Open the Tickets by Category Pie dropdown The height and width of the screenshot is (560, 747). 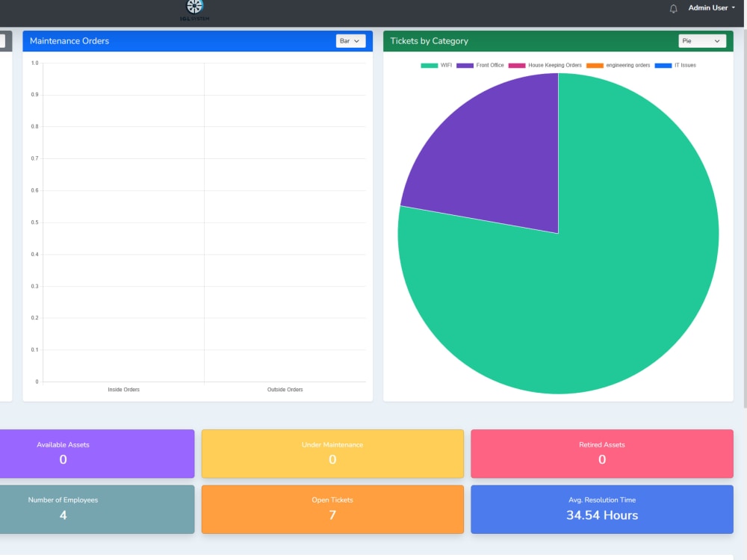point(702,41)
